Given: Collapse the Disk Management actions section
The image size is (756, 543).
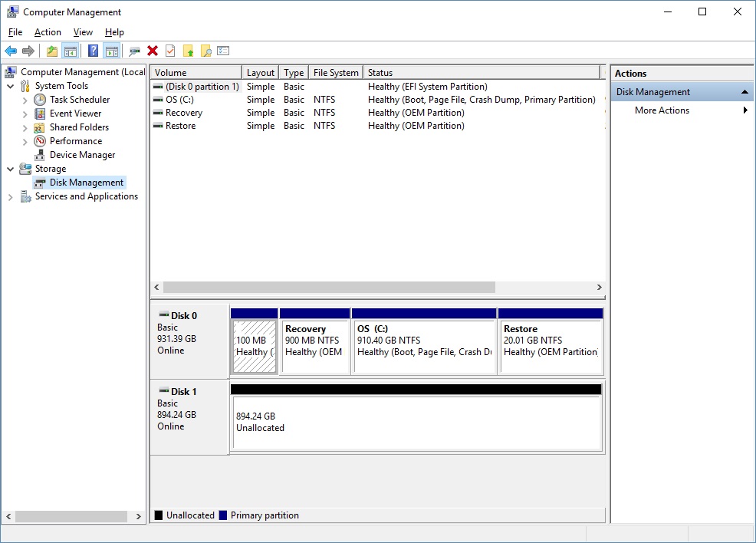Looking at the screenshot, I should click(x=744, y=91).
